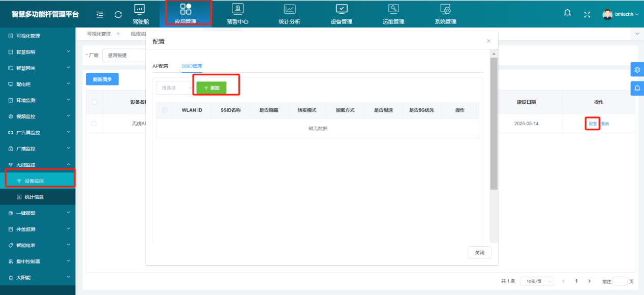644x295 pixels.
Task: Open 运维管理 operations management
Action: click(393, 14)
